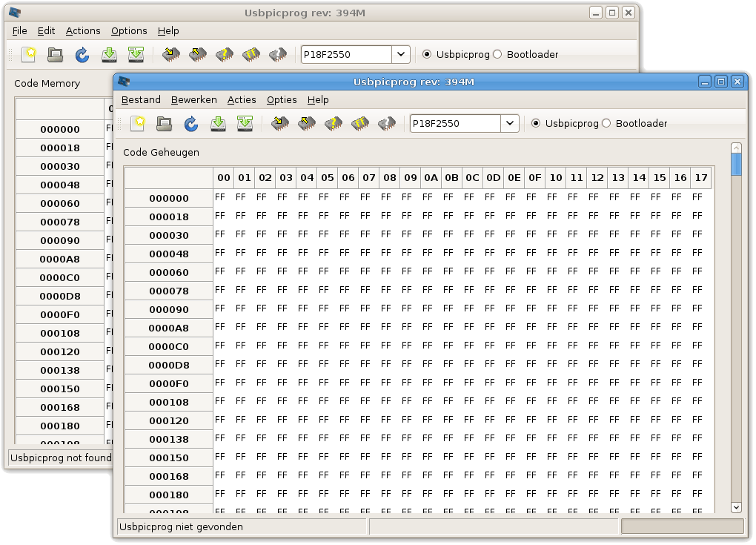The height and width of the screenshot is (545, 756).
Task: Open Help menu in Dutch window
Action: pos(318,100)
